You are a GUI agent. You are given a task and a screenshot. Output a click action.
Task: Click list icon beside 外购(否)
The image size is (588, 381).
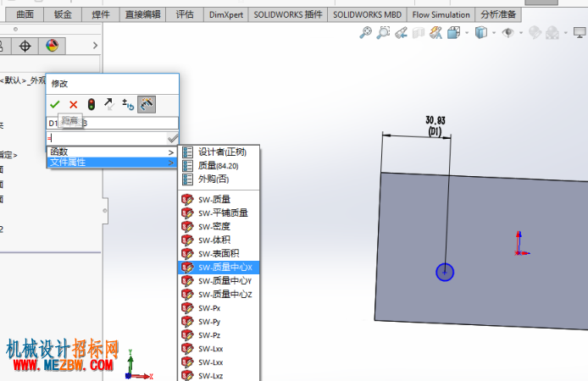187,179
